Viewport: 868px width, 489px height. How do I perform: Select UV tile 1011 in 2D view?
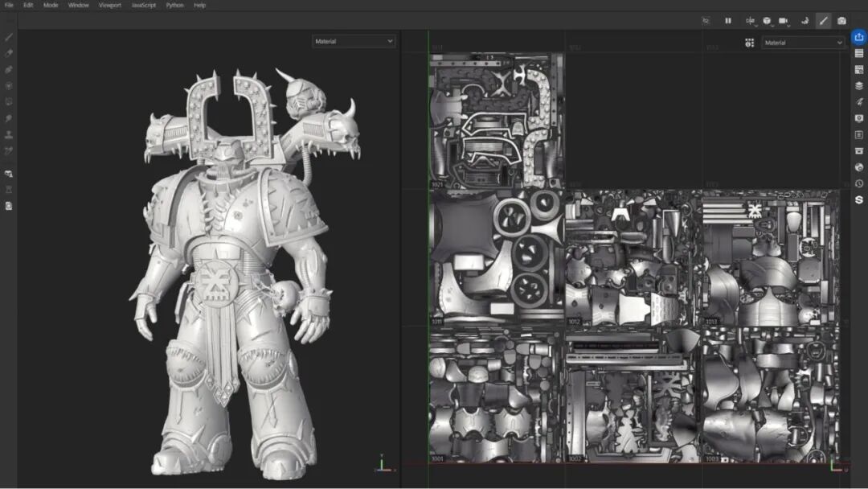pyautogui.click(x=497, y=257)
